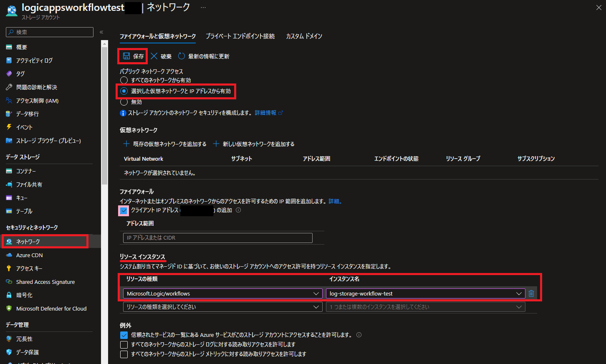Click the 保存 save button

(134, 56)
